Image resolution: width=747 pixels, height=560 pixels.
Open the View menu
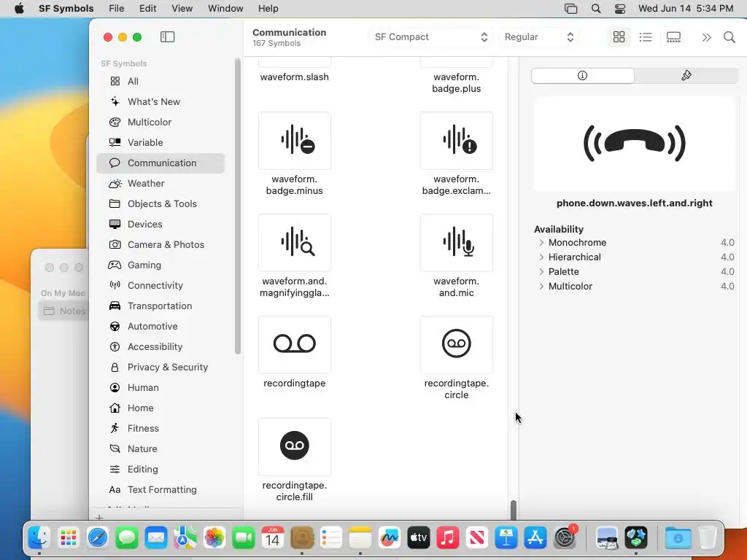tap(182, 9)
